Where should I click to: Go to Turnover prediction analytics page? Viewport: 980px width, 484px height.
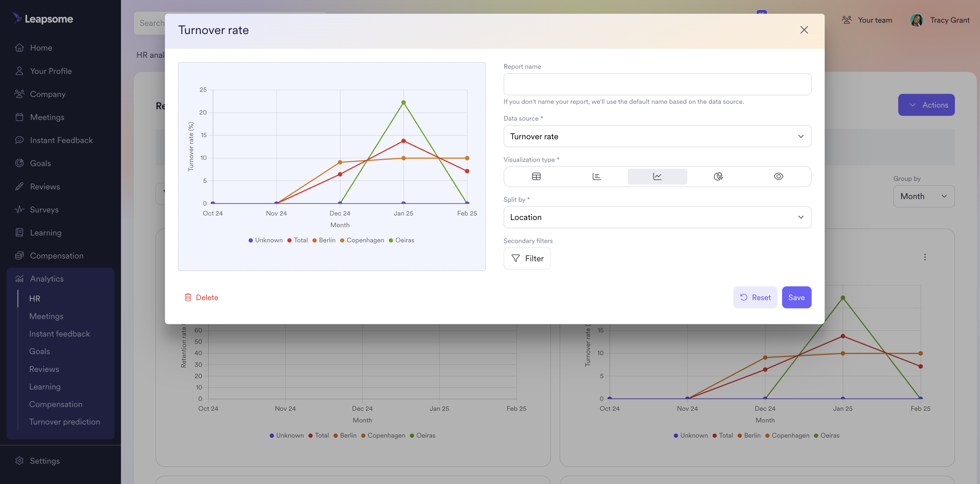point(65,421)
